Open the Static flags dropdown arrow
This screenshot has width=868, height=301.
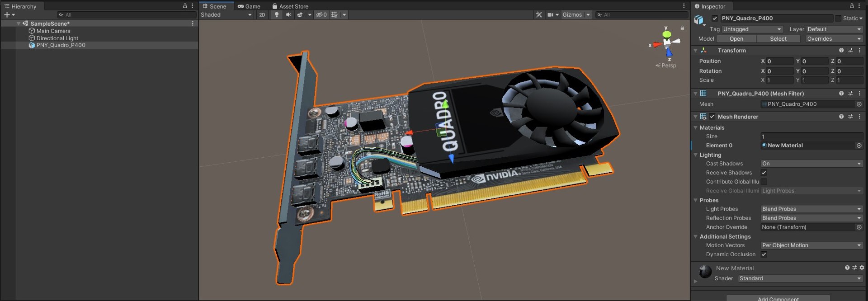point(861,19)
